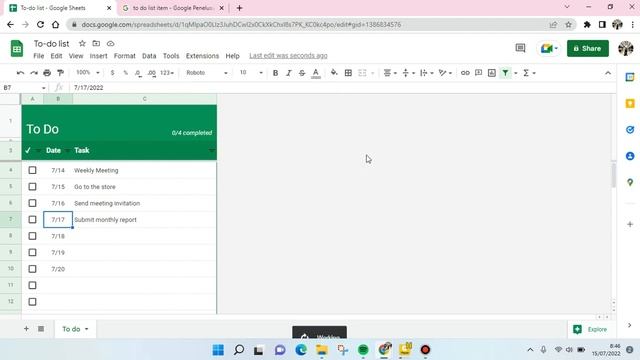Add a new sheet with plus button

coord(26,329)
